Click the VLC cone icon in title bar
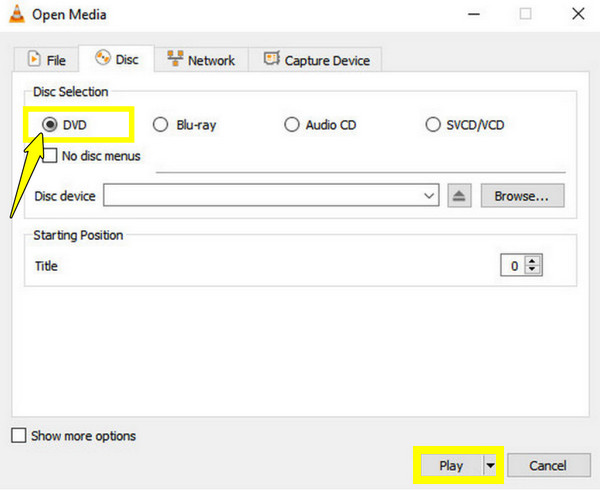The height and width of the screenshot is (490, 600). pyautogui.click(x=16, y=15)
